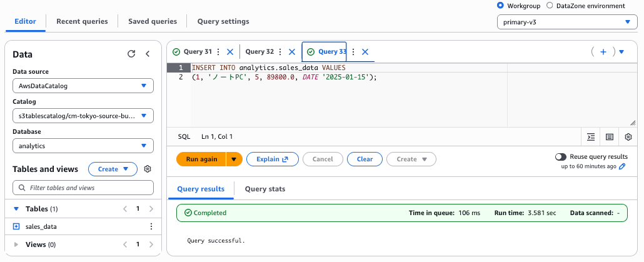Open the primary-v3 workgroup dropdown
644x262 pixels.
(x=566, y=23)
